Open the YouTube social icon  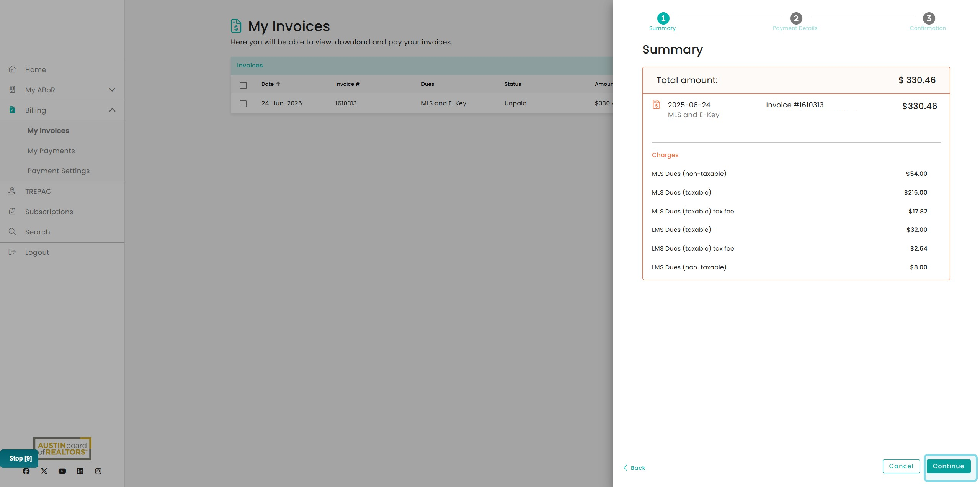(62, 471)
